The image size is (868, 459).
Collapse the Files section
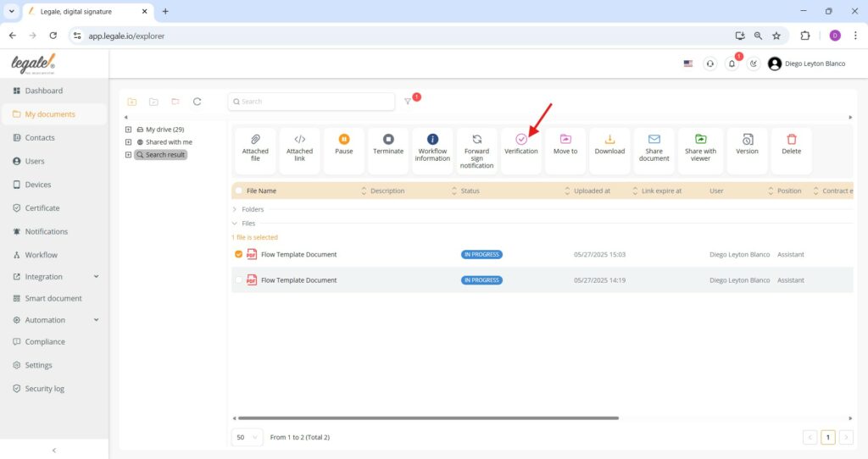pos(235,224)
